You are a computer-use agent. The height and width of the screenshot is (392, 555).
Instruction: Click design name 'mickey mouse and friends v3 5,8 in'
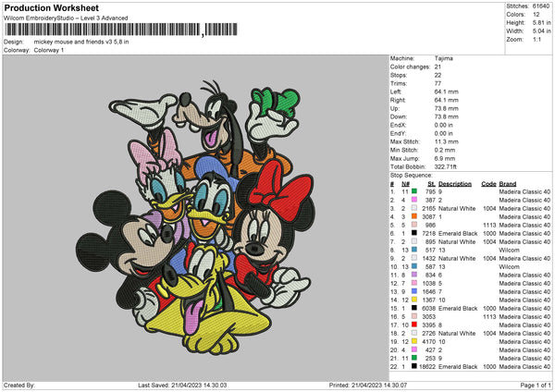point(81,42)
